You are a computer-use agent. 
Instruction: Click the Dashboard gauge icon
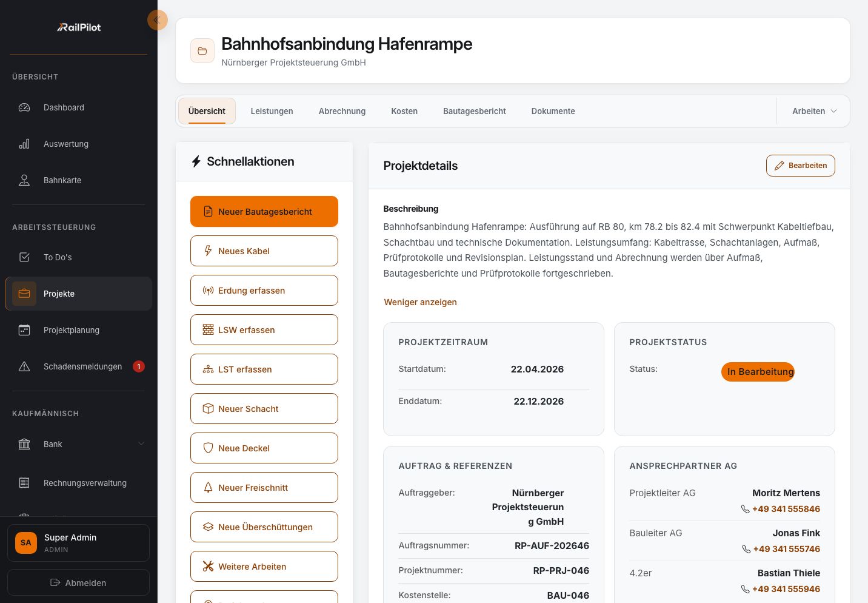coord(24,107)
